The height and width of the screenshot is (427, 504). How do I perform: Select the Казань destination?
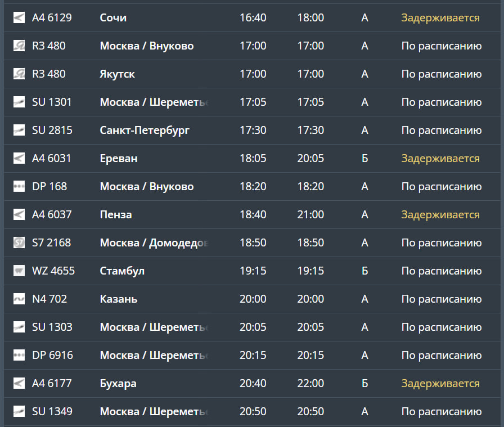point(118,299)
